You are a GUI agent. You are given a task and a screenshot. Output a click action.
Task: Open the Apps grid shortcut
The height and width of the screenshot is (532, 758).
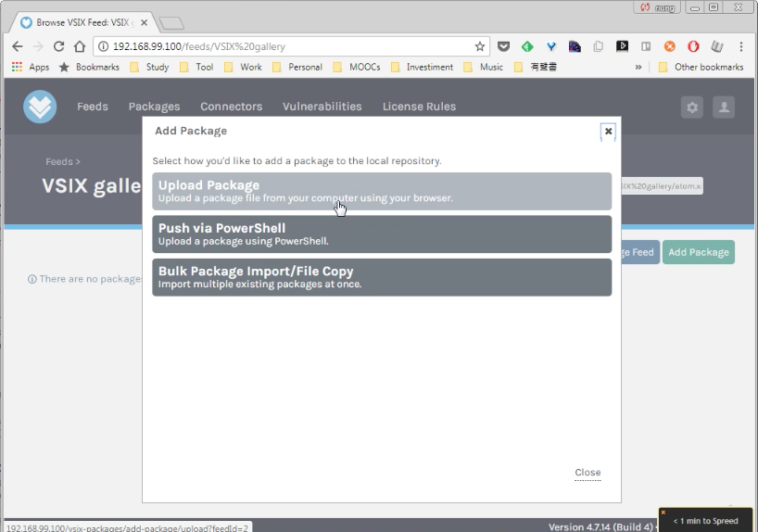point(30,67)
